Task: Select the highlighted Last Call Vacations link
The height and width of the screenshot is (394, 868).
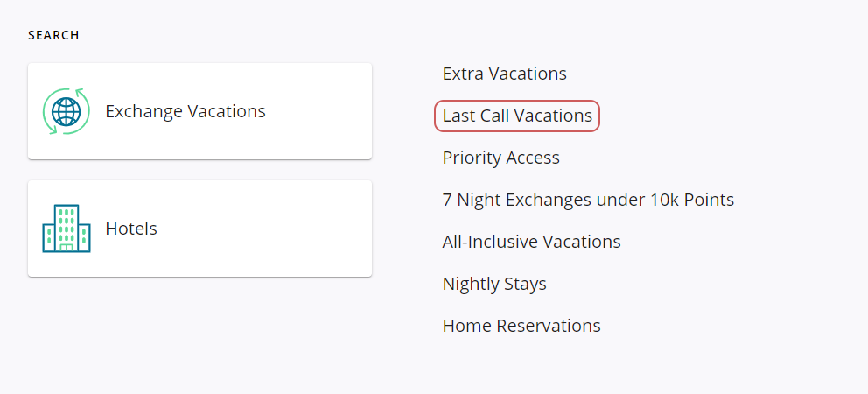Action: point(517,116)
